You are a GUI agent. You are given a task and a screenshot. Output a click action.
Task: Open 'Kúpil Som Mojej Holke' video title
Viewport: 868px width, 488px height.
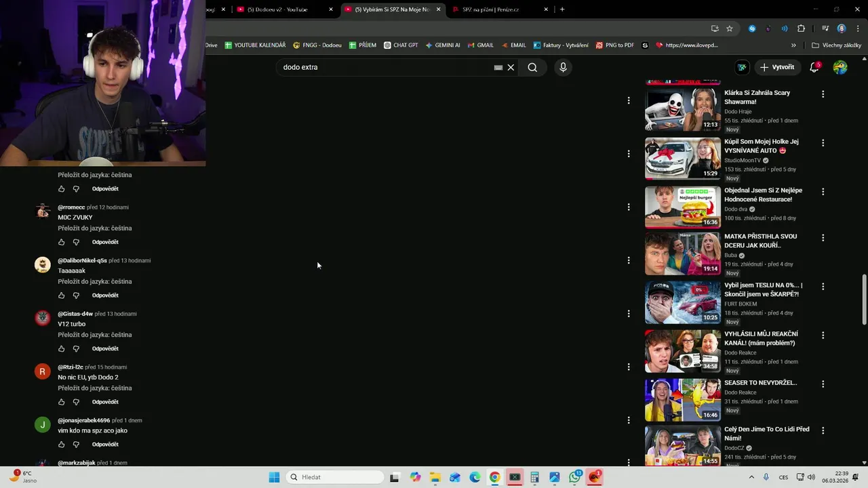pos(762,146)
